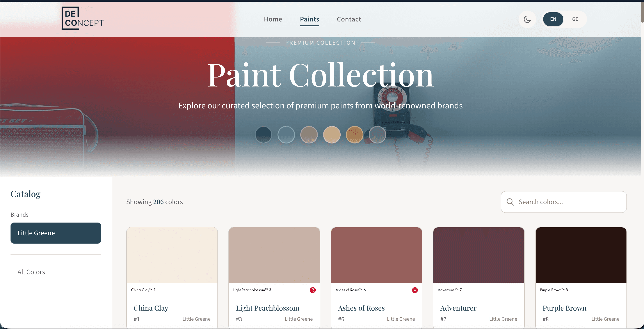
Task: Select the steel blue hero color circle
Action: pos(286,135)
